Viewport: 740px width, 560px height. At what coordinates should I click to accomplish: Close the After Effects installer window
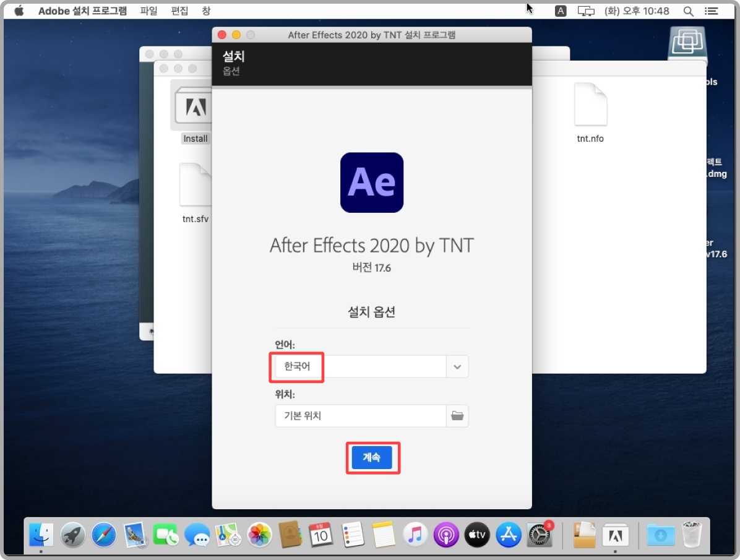(x=222, y=35)
